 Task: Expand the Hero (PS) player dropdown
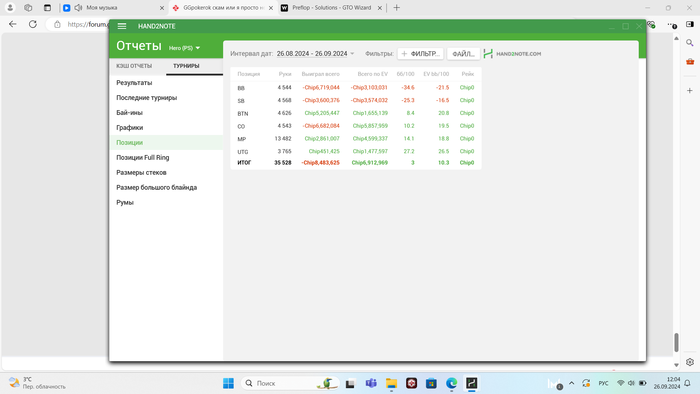pyautogui.click(x=184, y=48)
